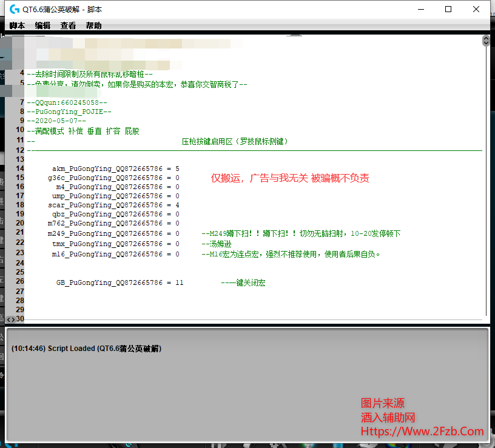Viewport: 495px width, 448px height.
Task: Click the vertical scrollbar of the editor
Action: click(x=485, y=182)
